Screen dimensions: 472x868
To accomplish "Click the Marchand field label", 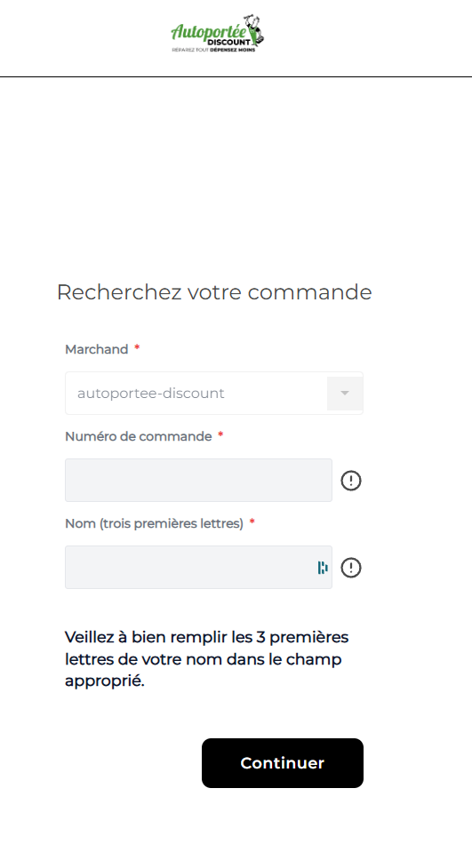I will tap(96, 349).
